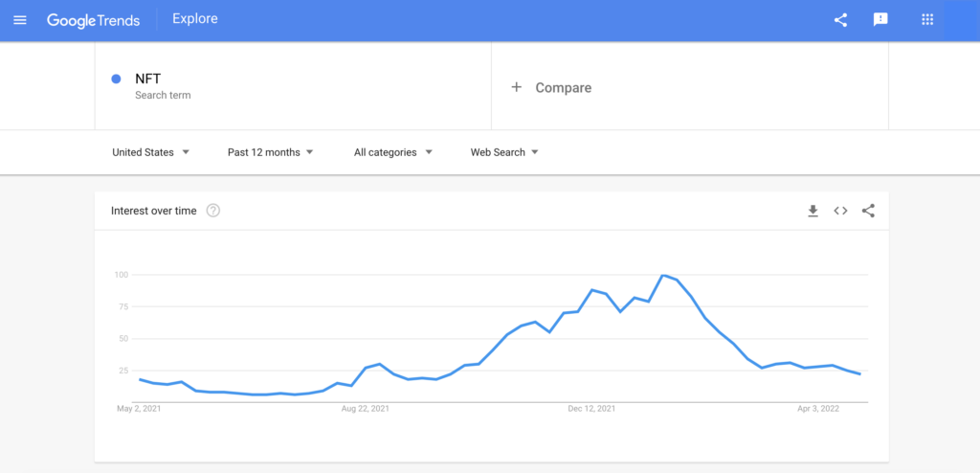
Task: Go to Google Trends home logo
Action: [x=94, y=20]
